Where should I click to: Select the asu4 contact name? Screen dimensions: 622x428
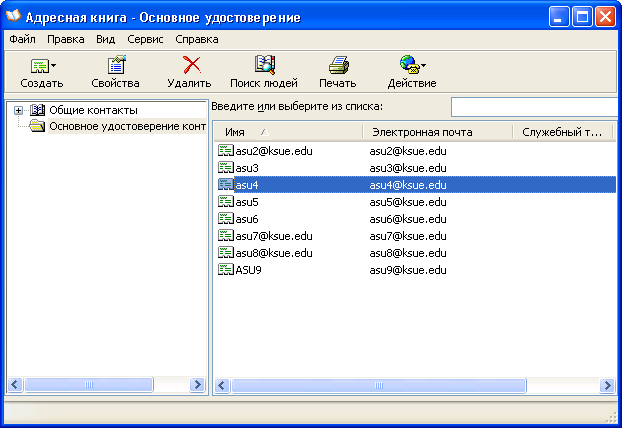click(x=247, y=185)
